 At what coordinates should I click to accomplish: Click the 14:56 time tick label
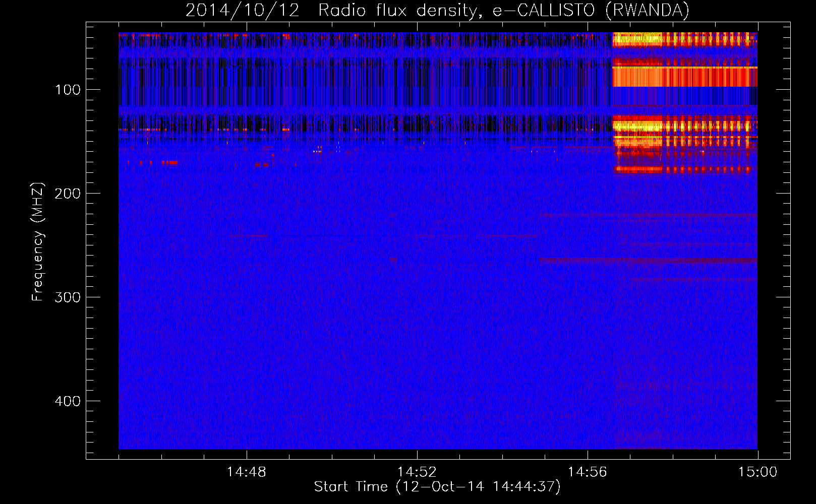coord(588,472)
